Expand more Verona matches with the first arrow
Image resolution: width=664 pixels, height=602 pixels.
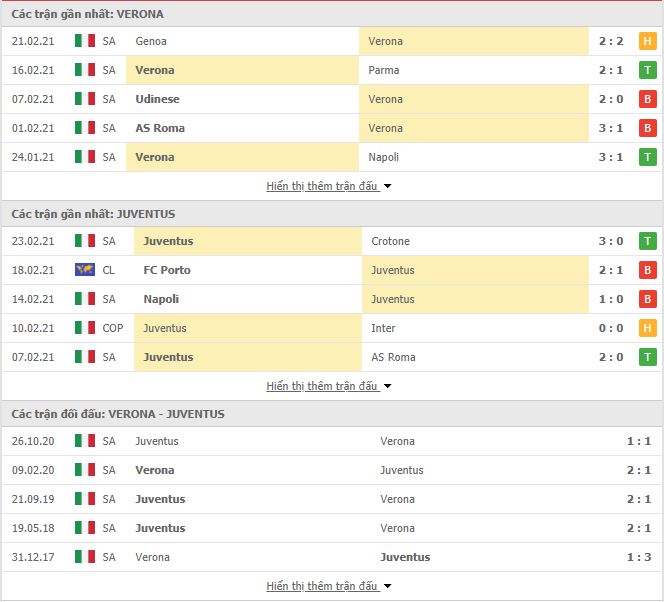(x=387, y=186)
